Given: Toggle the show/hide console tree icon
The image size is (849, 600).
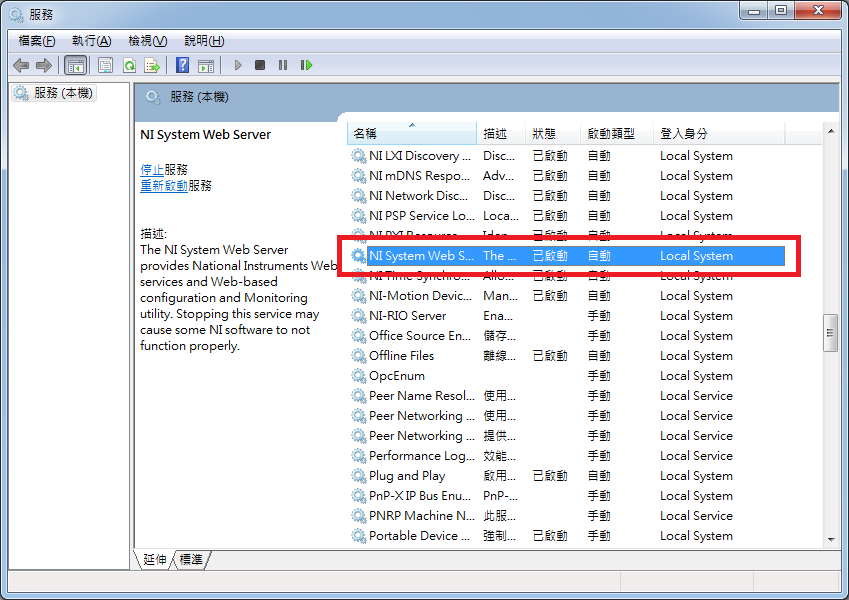Looking at the screenshot, I should [75, 66].
